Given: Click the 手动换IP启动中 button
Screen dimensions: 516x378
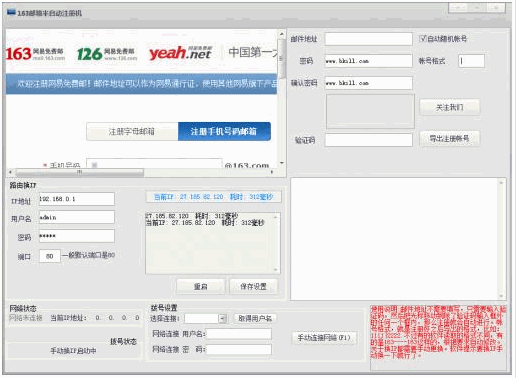Looking at the screenshot, I should pos(73,351).
